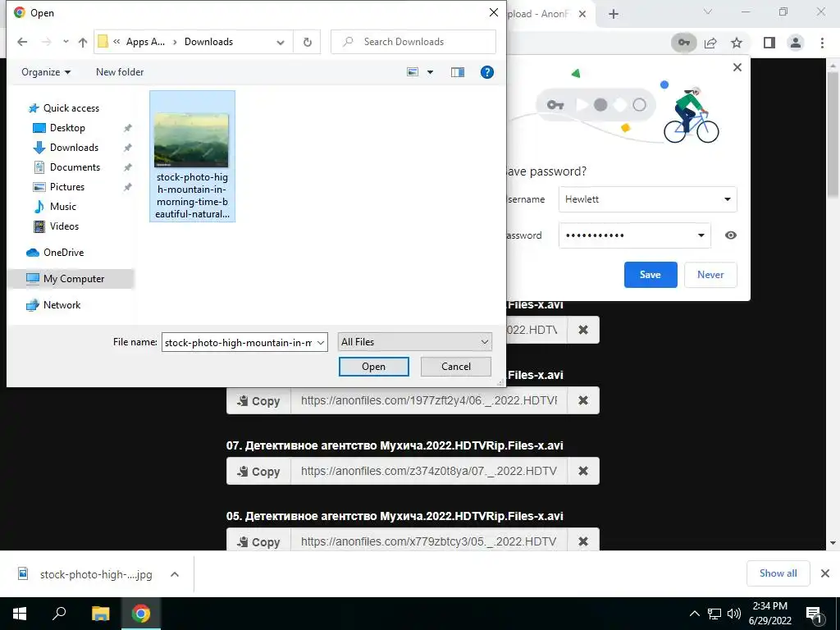Click the password key icon in Chrome
This screenshot has width=840, height=630.
pyautogui.click(x=684, y=43)
